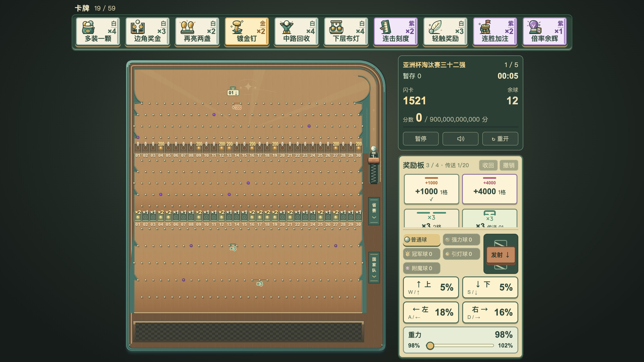Click 暂停 to pause the game
Screen dimensions: 644x362
tap(421, 139)
